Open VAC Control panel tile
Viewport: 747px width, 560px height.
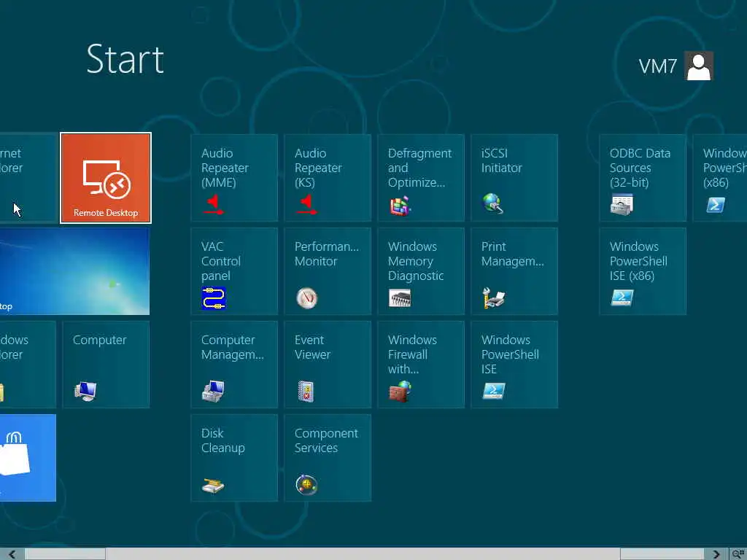[x=234, y=271]
